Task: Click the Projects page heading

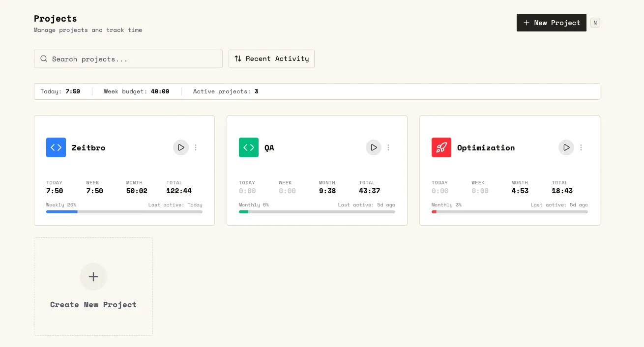Action: [56, 19]
